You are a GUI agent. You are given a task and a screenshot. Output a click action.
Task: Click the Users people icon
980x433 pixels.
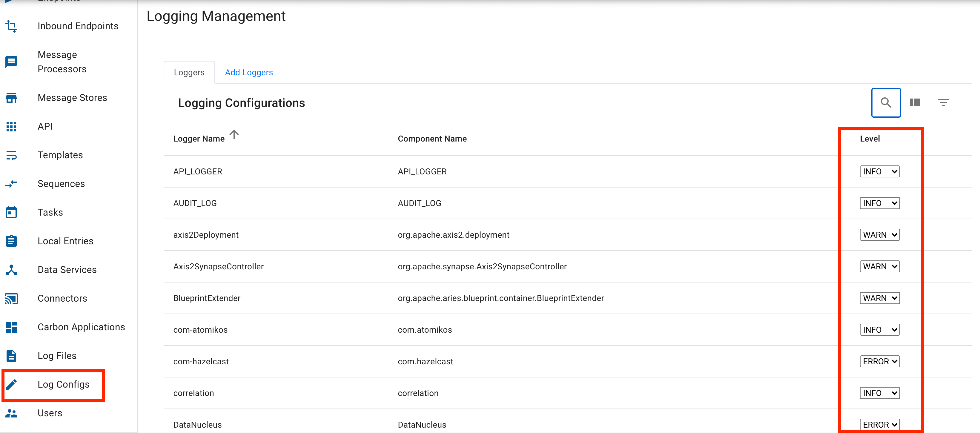pyautogui.click(x=11, y=413)
